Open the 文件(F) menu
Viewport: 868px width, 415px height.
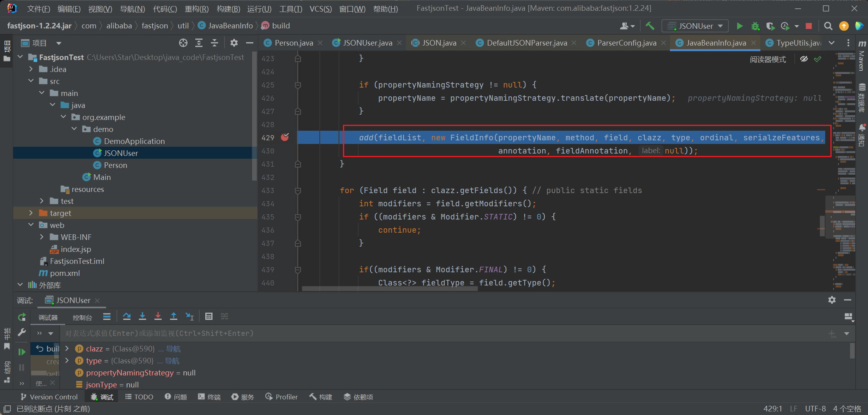(38, 9)
